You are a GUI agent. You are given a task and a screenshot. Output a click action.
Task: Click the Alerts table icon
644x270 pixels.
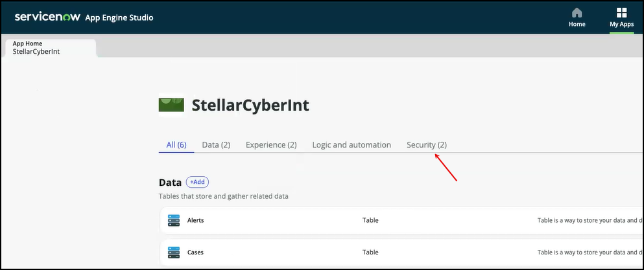pyautogui.click(x=174, y=220)
